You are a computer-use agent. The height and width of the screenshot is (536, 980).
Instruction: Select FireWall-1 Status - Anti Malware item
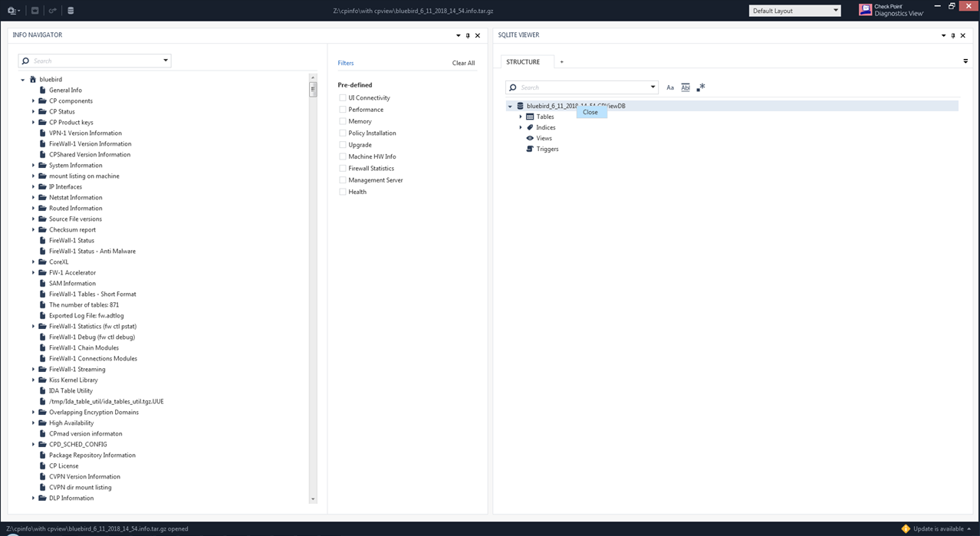point(92,251)
